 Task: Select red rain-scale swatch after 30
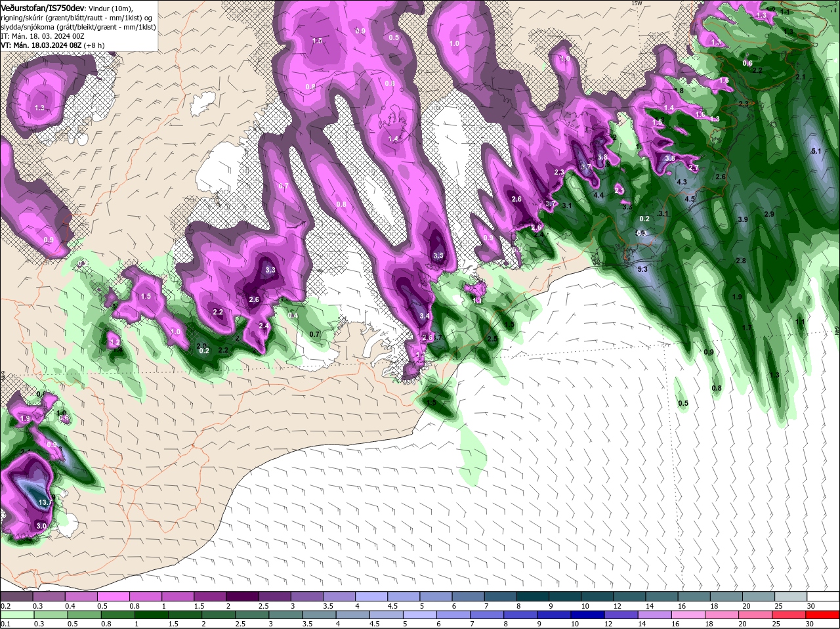[x=824, y=615]
